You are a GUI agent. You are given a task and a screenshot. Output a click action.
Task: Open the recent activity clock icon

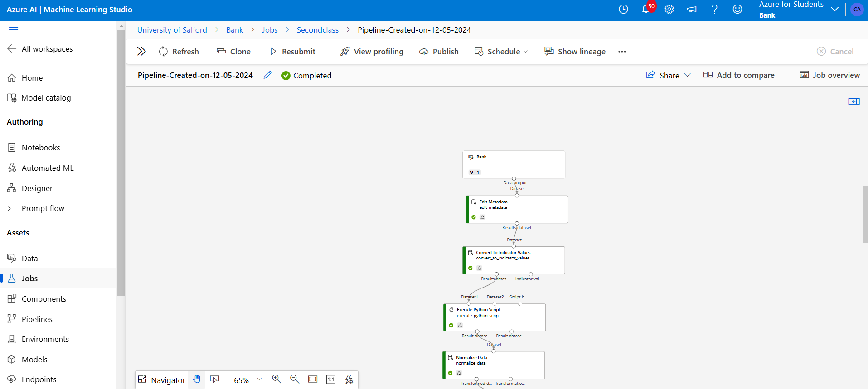[x=623, y=9]
